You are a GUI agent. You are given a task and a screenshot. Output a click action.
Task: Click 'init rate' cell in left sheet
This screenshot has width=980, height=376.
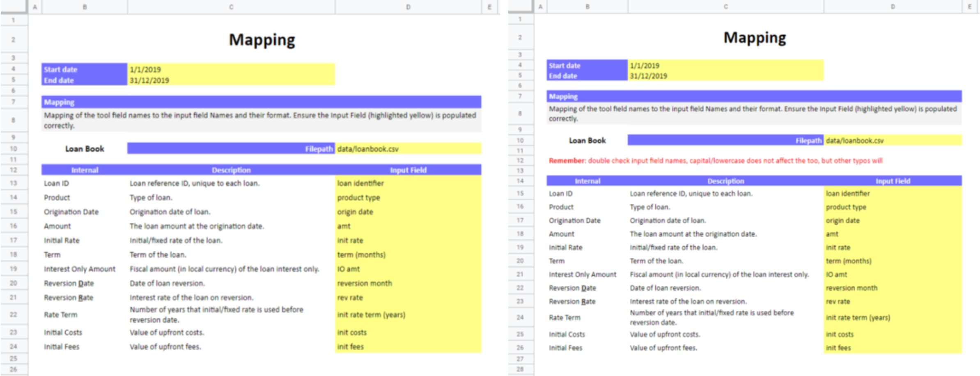(x=408, y=241)
